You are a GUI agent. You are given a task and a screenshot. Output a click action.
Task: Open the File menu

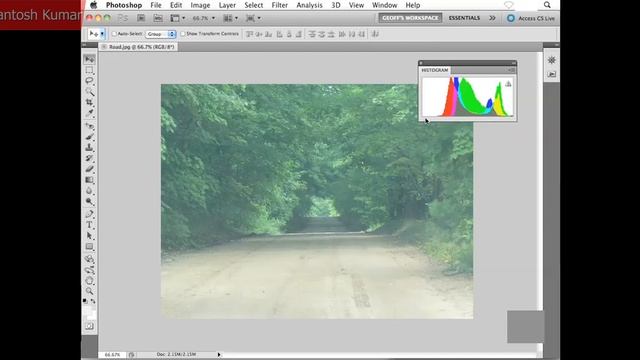[156, 5]
